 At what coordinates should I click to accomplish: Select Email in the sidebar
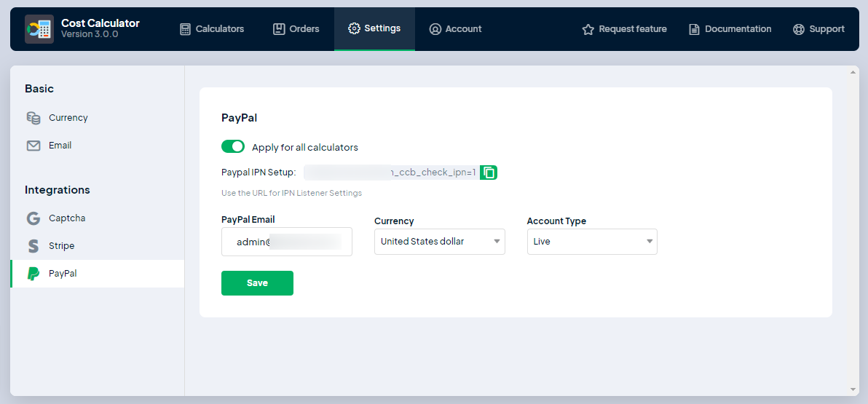point(98,146)
